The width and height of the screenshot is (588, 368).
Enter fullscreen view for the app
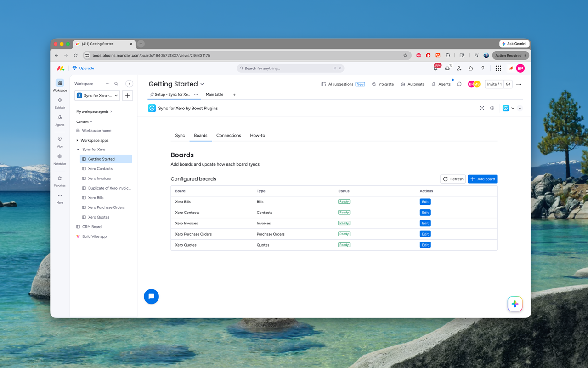pyautogui.click(x=482, y=108)
